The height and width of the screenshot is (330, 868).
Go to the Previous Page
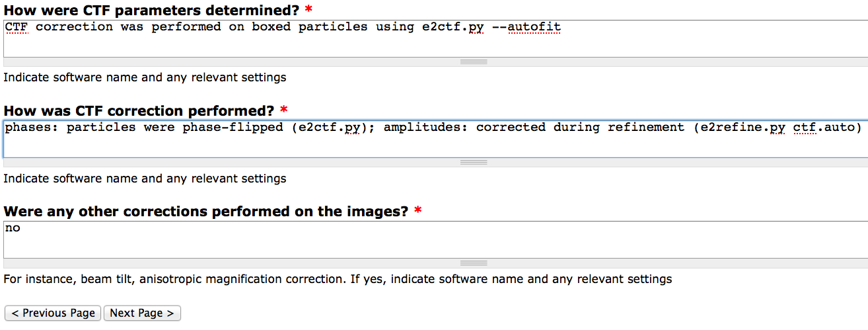[54, 313]
